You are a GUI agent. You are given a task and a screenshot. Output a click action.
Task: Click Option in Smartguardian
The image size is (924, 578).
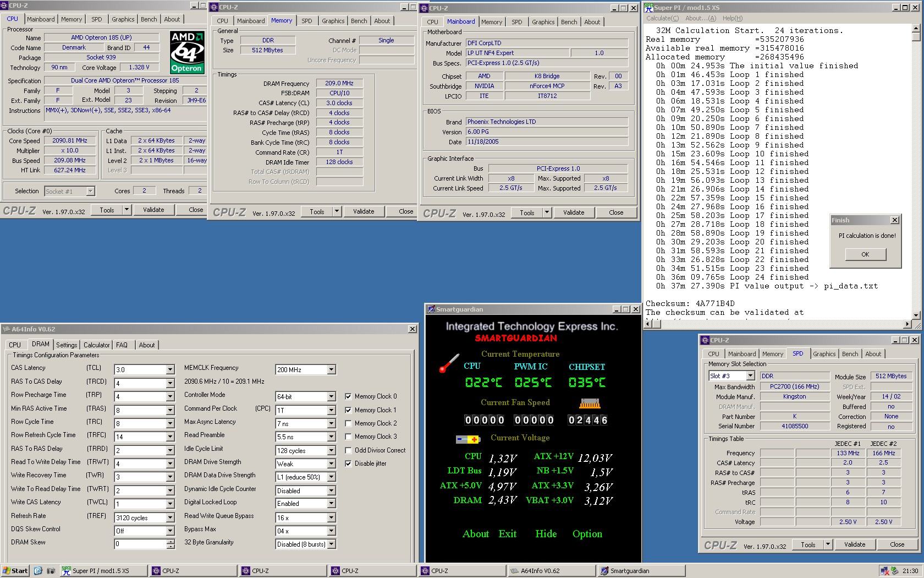click(587, 533)
